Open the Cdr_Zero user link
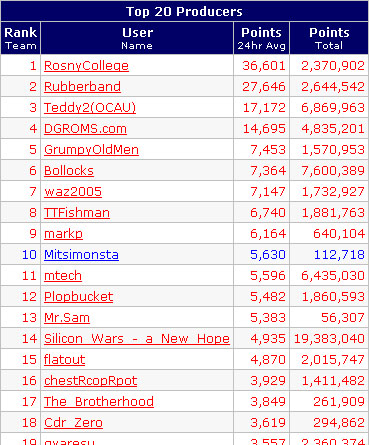 click(73, 423)
